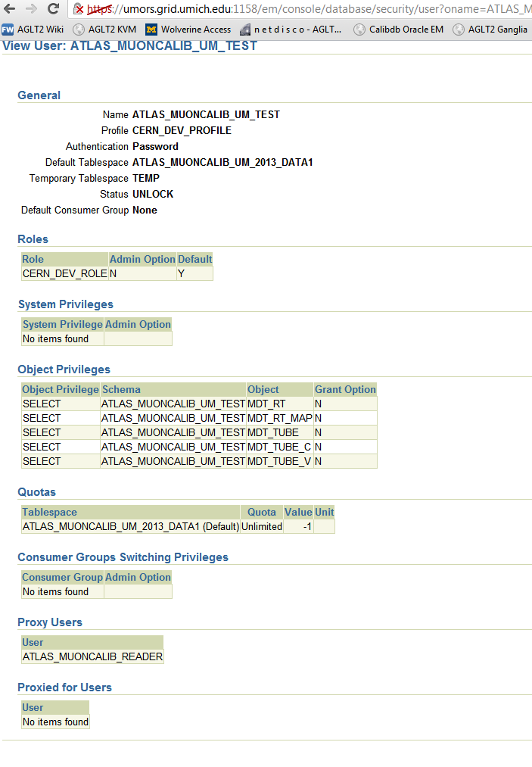Click the Tablespace column header in Quotas
This screenshot has height=767, width=532.
(x=131, y=512)
